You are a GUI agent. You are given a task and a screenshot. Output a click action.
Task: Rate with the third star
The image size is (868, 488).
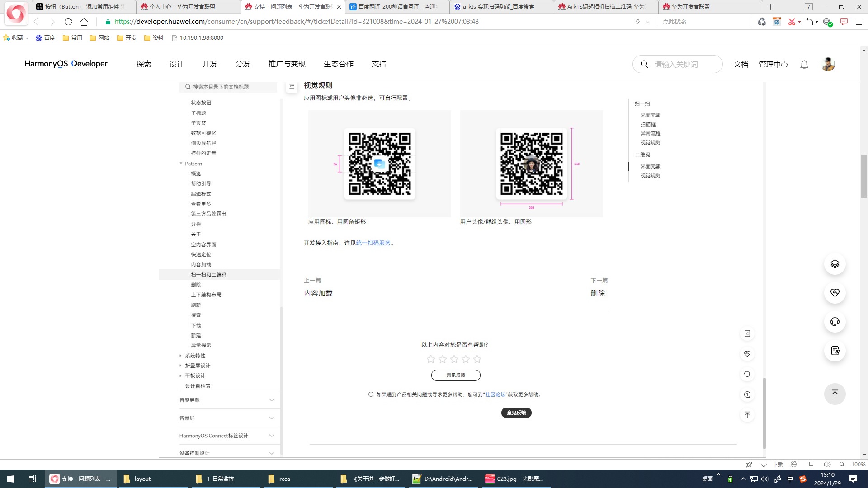click(454, 359)
